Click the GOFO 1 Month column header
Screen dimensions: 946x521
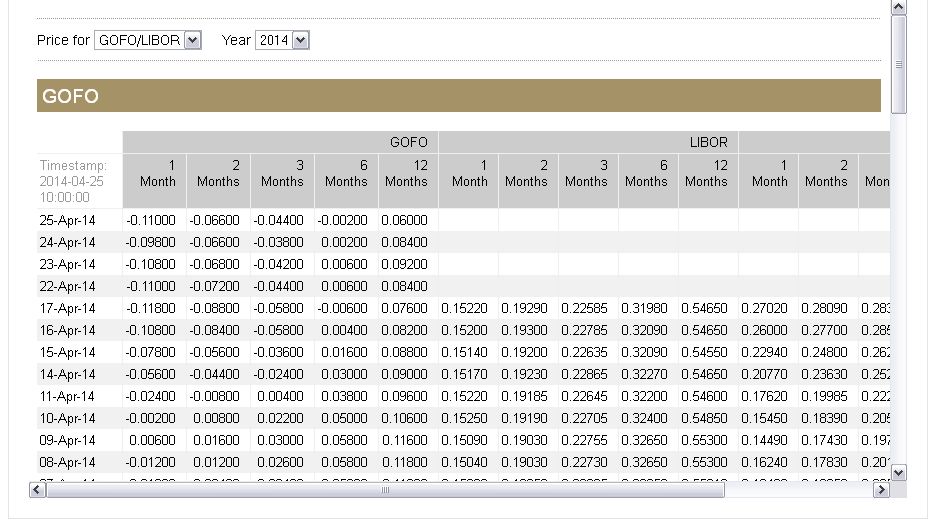point(154,181)
